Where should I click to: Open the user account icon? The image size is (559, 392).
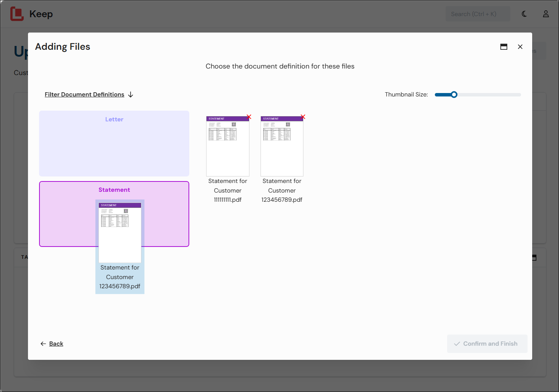tap(546, 14)
